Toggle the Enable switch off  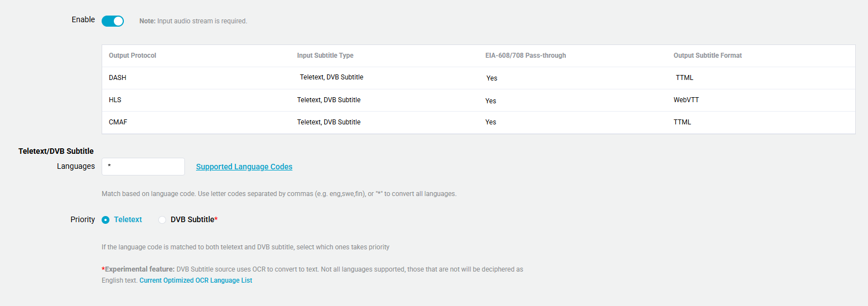113,21
